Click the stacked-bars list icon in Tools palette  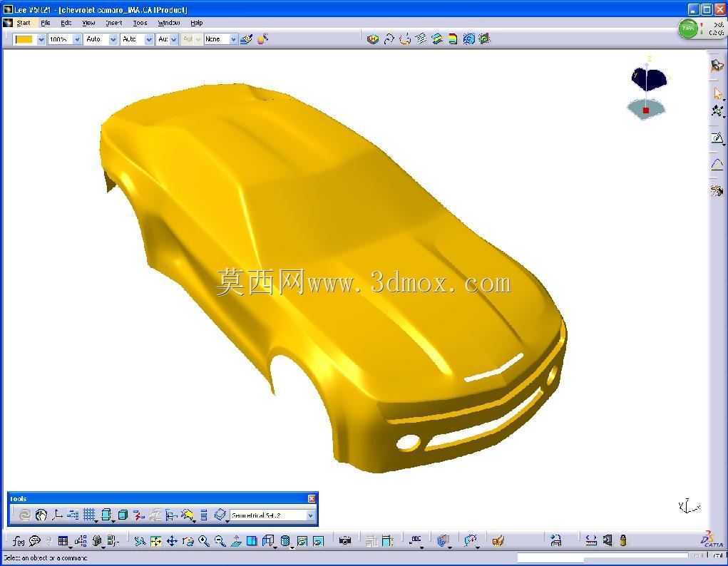pos(204,515)
